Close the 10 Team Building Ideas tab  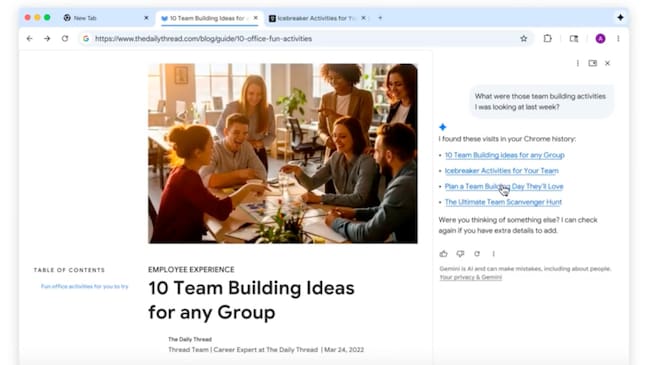[x=255, y=18]
